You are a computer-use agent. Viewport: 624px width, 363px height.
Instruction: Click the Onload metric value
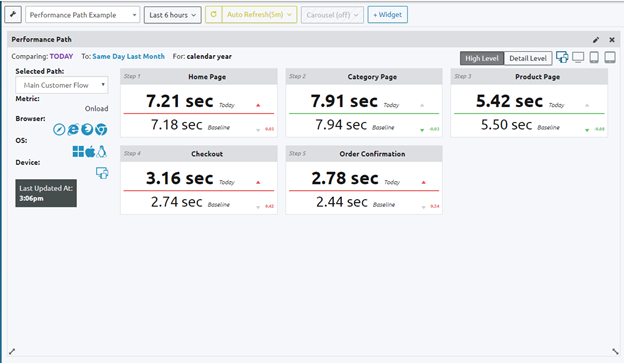tap(96, 109)
